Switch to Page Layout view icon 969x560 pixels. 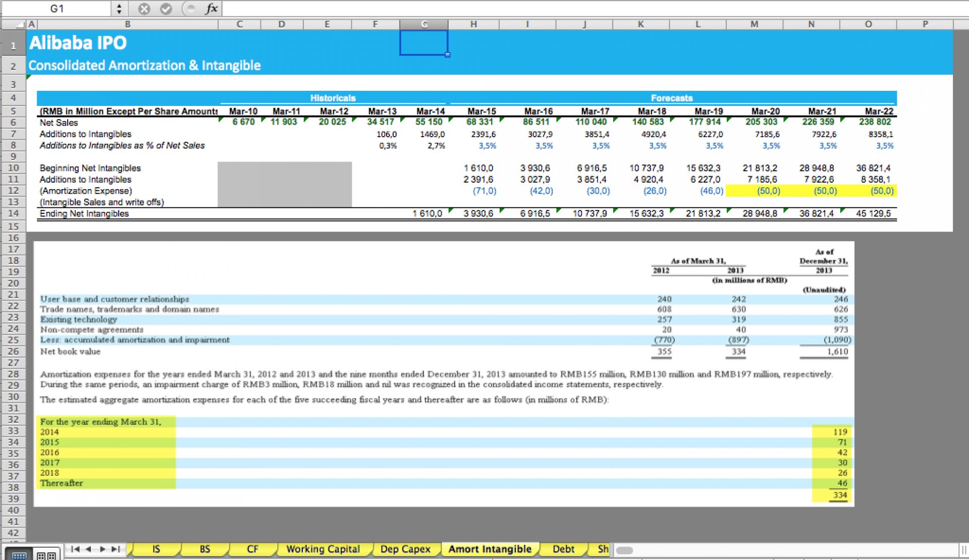point(47,555)
